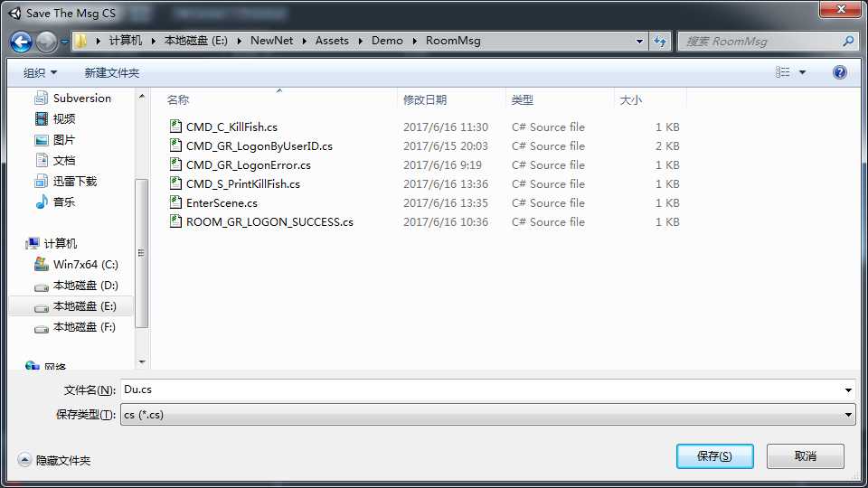Click the folder icon in address bar
Viewport: 868px width, 488px height.
point(80,41)
